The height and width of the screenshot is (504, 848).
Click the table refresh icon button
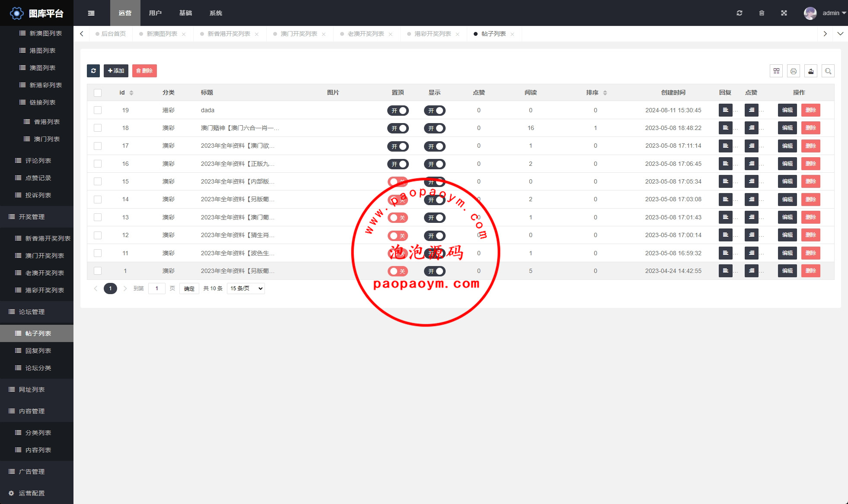tap(93, 71)
